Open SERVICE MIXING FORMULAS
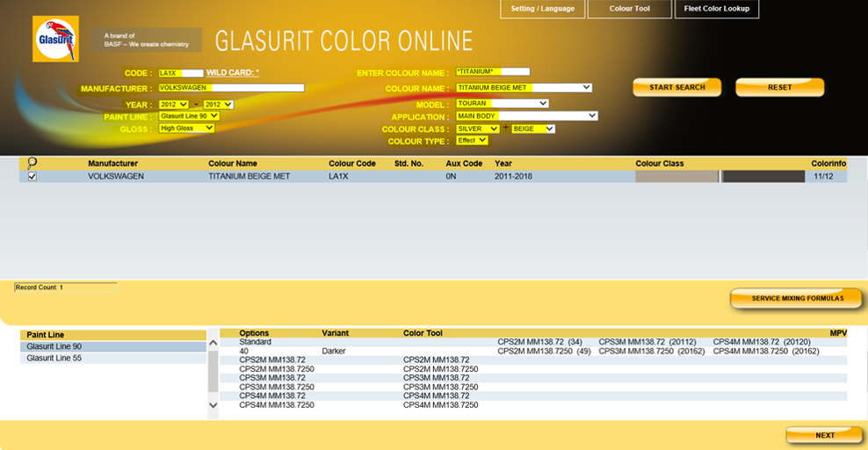Image resolution: width=868 pixels, height=450 pixels. pos(797,298)
